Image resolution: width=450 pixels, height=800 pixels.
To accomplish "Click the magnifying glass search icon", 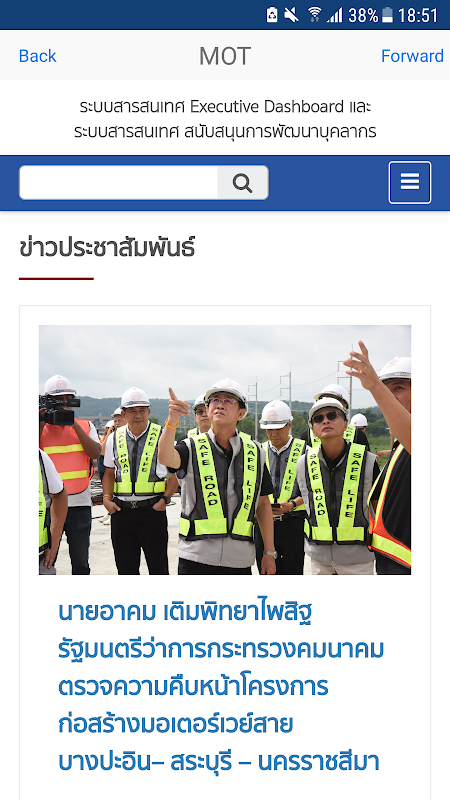I will 243,182.
